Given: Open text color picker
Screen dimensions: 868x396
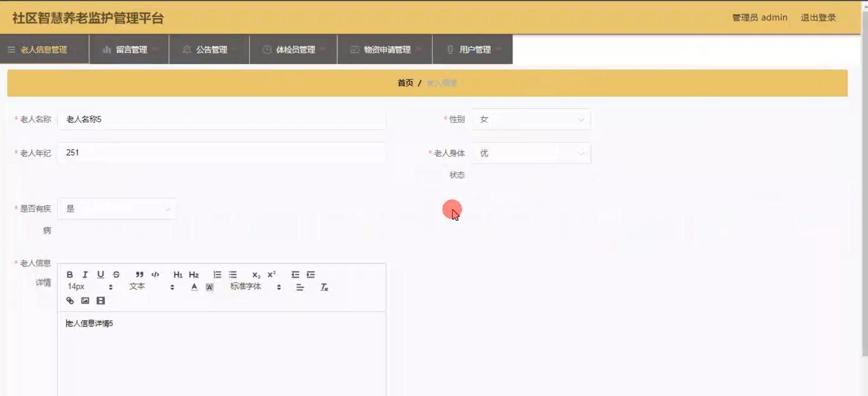Looking at the screenshot, I should coord(194,287).
